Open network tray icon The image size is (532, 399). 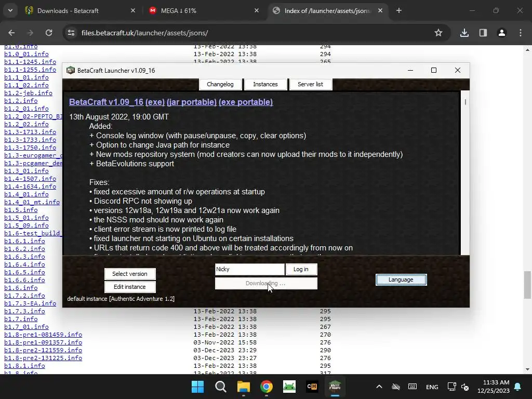[x=451, y=387]
